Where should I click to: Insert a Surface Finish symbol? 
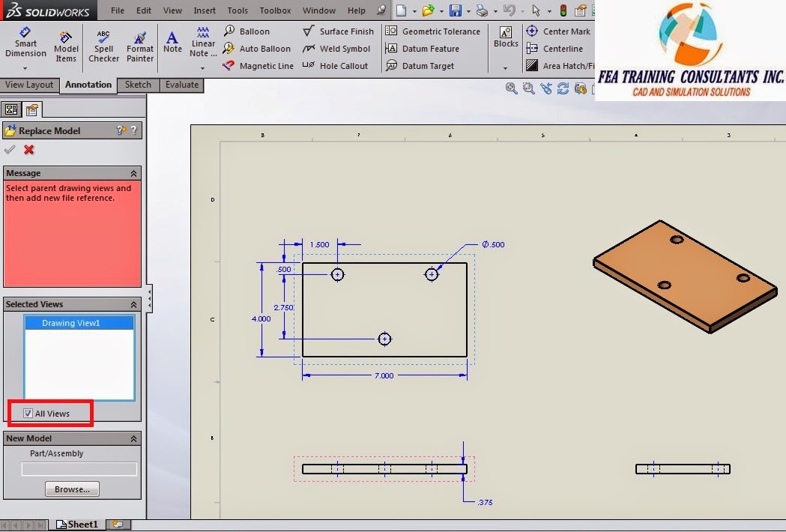click(x=339, y=31)
